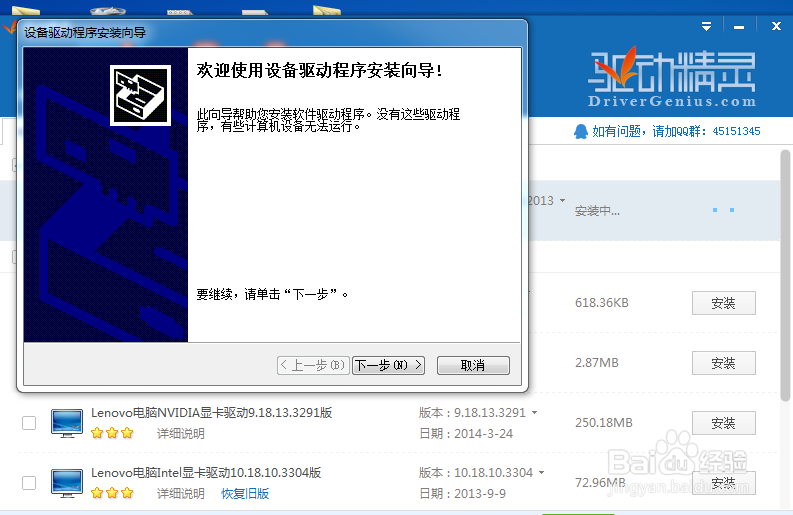Image resolution: width=793 pixels, height=515 pixels.
Task: Click the QQ bell icon
Action: click(581, 132)
